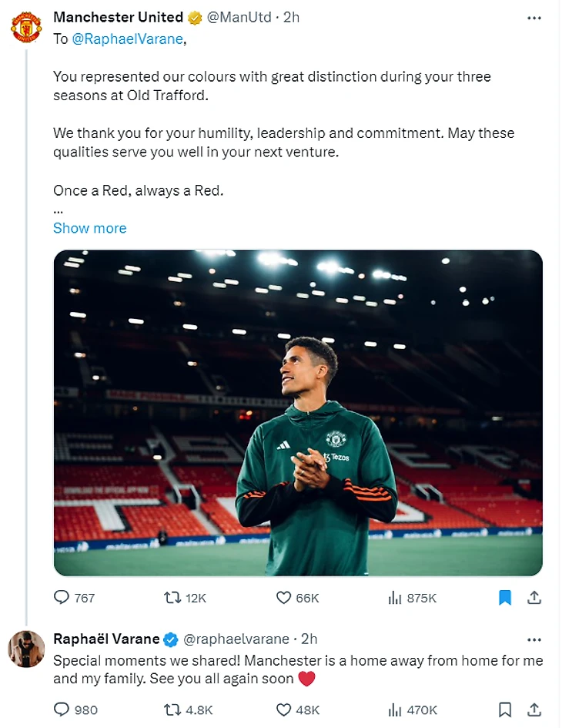
Task: Open Manchester United profile avatar
Action: pos(25,26)
